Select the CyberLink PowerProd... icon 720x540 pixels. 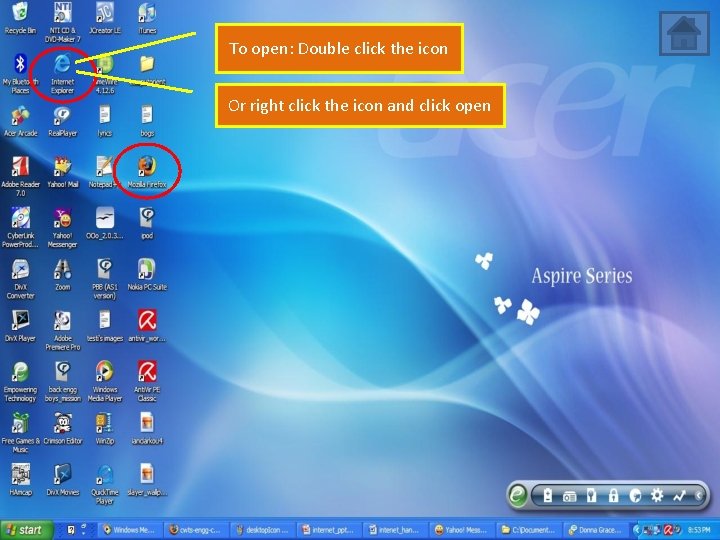coord(20,228)
